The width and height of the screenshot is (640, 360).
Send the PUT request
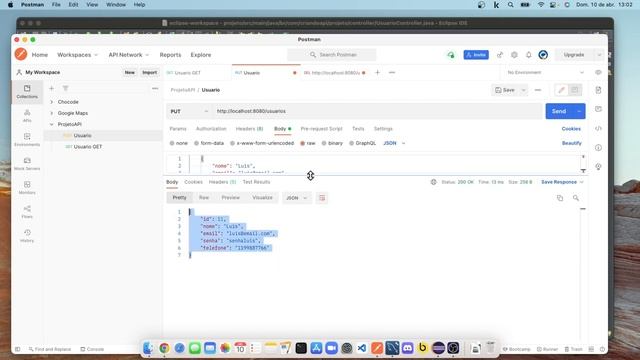pyautogui.click(x=559, y=111)
